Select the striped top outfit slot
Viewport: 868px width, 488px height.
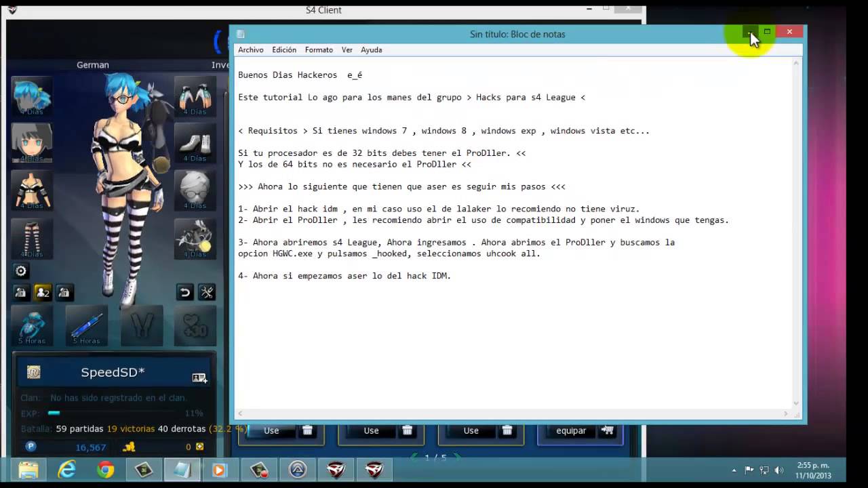coord(31,190)
